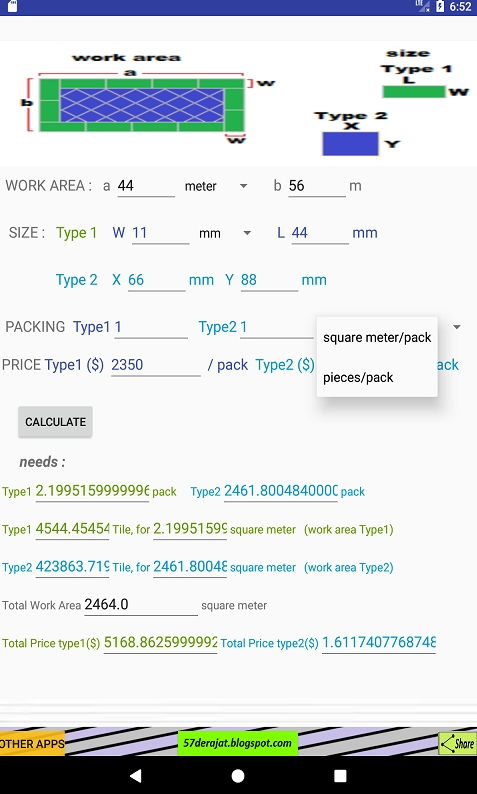Focus the Type 1 width W field

161,233
